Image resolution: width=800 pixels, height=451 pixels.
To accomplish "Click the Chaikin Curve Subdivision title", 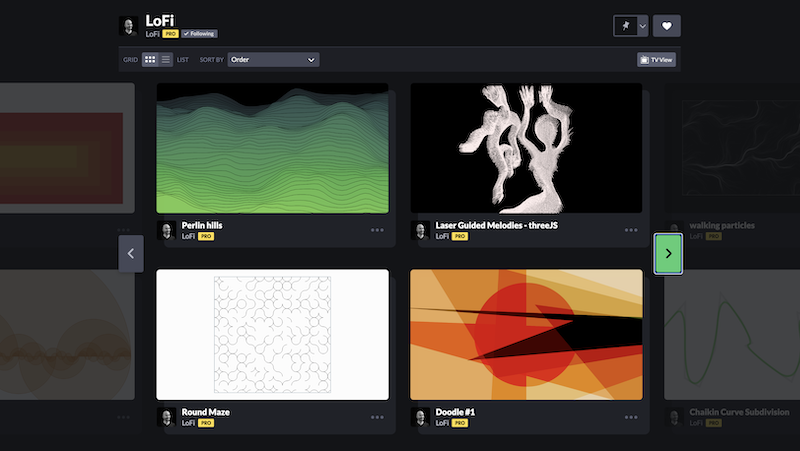I will click(x=739, y=412).
